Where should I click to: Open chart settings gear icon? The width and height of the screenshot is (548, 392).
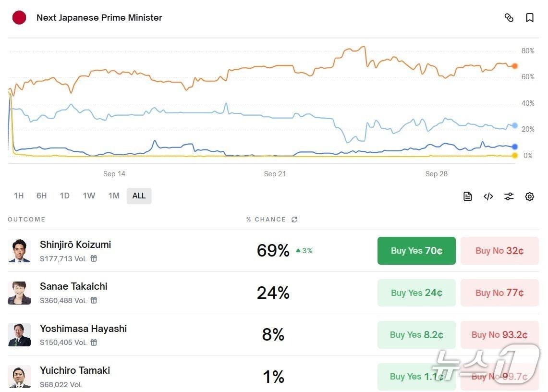tap(530, 196)
